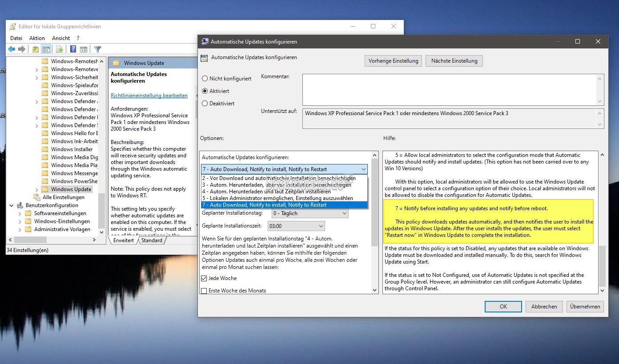Click the up-one-level folder icon
The width and height of the screenshot is (619, 364).
[x=35, y=49]
